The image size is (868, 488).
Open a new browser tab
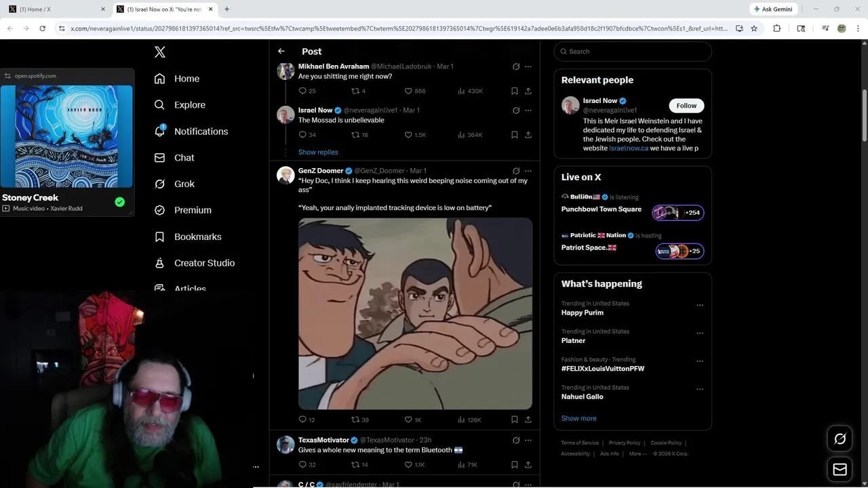[226, 9]
